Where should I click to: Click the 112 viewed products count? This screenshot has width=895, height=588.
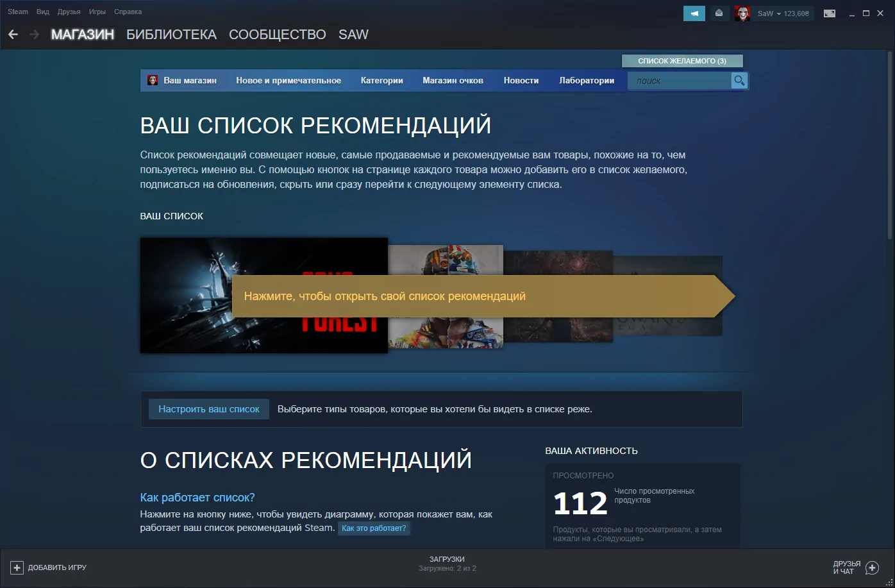[x=580, y=503]
